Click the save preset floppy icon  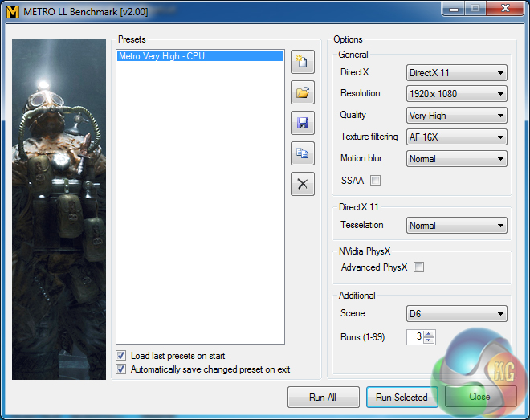[x=303, y=123]
